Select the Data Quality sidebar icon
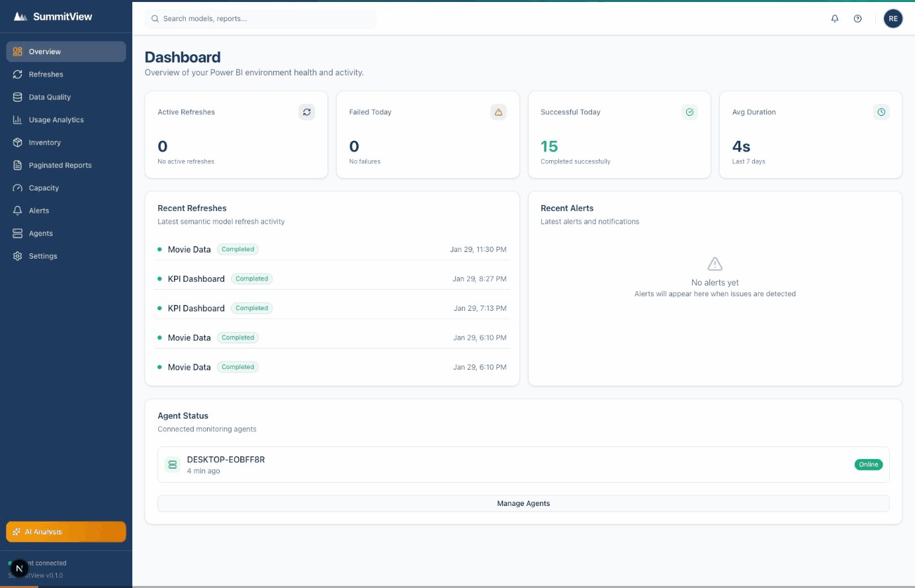 tap(17, 97)
